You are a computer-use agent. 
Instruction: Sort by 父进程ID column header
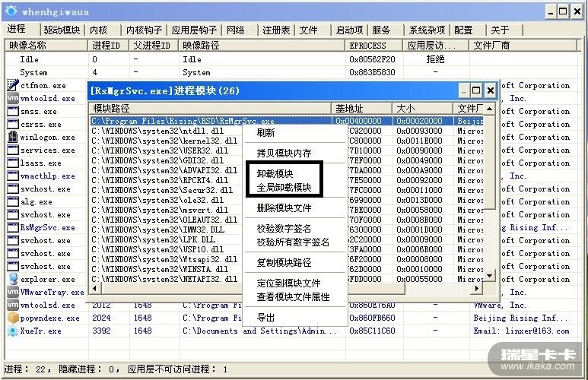[x=154, y=46]
